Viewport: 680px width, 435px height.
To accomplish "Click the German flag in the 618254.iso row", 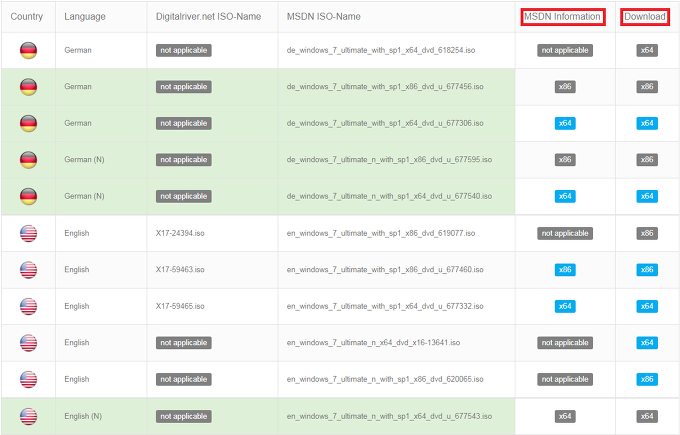I will click(x=28, y=50).
